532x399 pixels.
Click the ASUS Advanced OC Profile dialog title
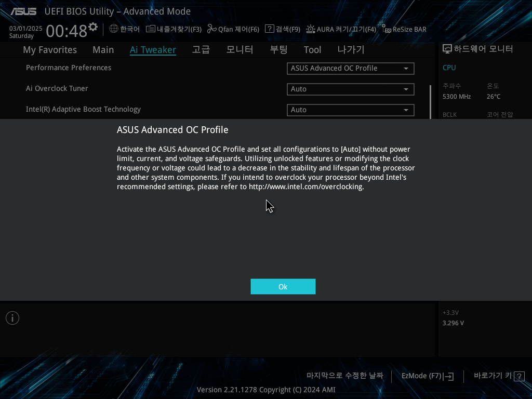point(172,130)
